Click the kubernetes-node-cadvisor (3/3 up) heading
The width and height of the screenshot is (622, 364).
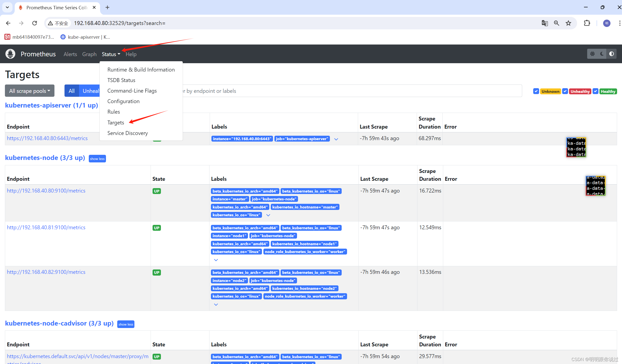click(59, 323)
